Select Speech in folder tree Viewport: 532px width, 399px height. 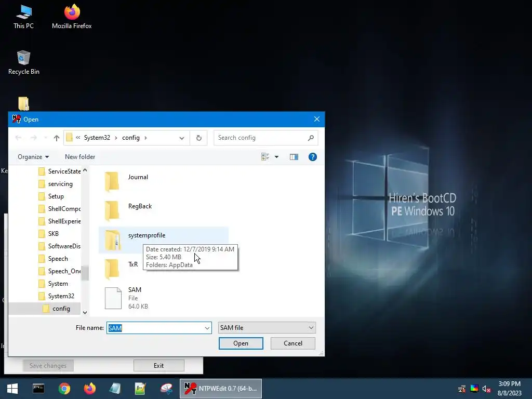(54, 259)
